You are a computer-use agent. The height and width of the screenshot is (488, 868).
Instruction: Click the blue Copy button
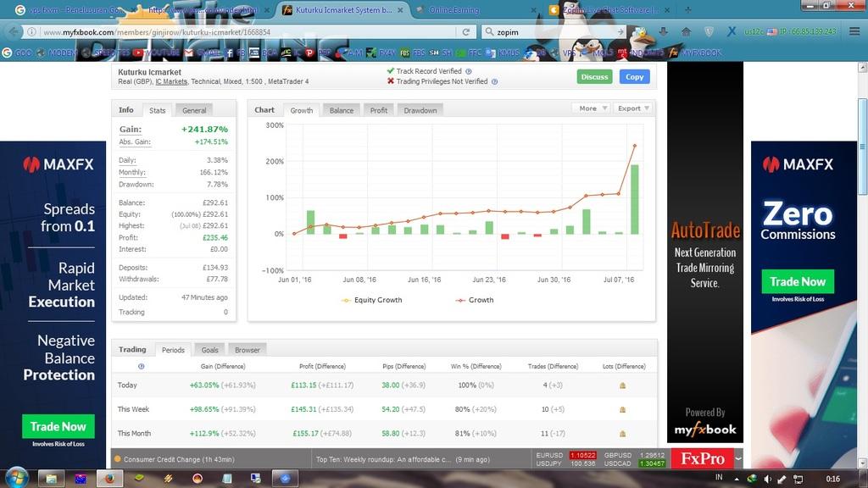click(634, 77)
